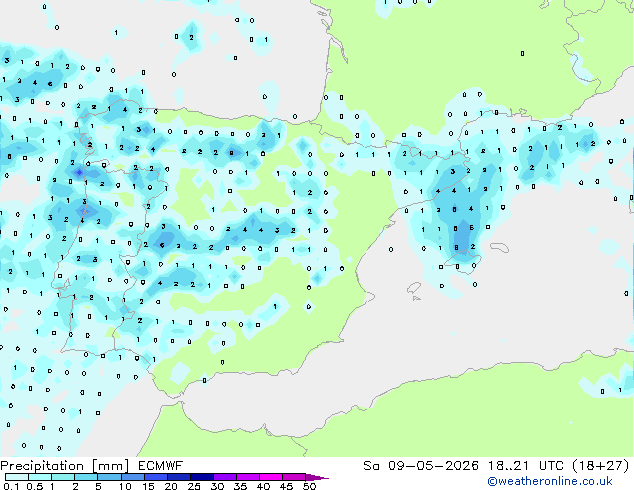The height and width of the screenshot is (490, 634).
Task: Click the 0.5–1 mm legend color box
Action: tap(40, 477)
